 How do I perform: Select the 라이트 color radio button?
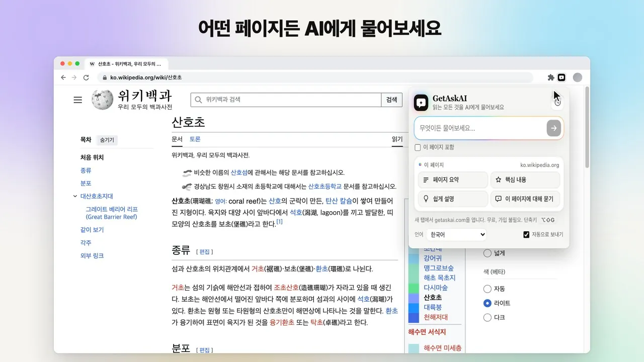click(487, 303)
